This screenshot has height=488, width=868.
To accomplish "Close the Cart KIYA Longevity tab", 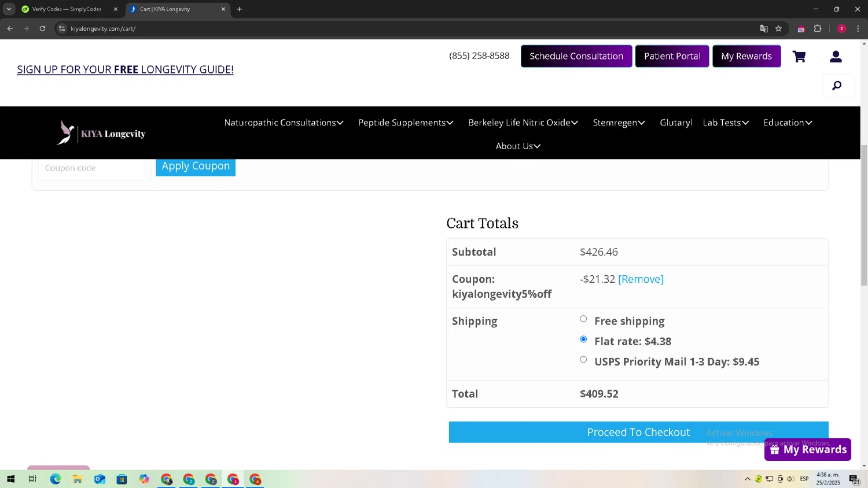I will [223, 9].
